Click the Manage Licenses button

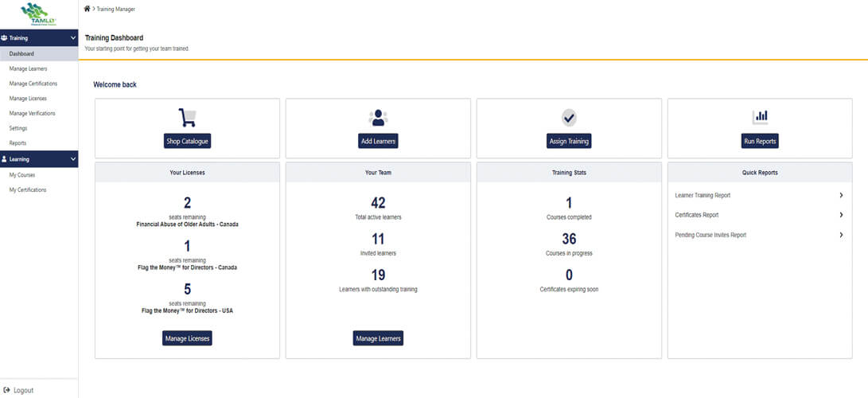click(x=187, y=338)
